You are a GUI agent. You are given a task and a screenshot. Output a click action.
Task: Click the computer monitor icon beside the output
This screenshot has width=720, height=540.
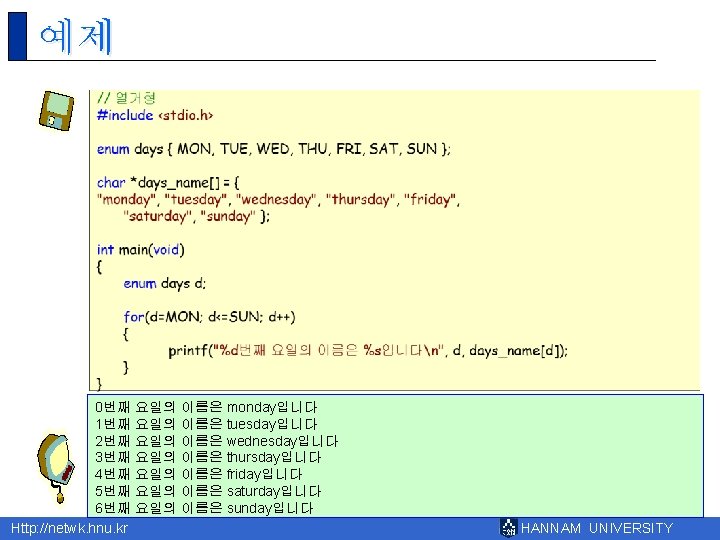click(56, 467)
